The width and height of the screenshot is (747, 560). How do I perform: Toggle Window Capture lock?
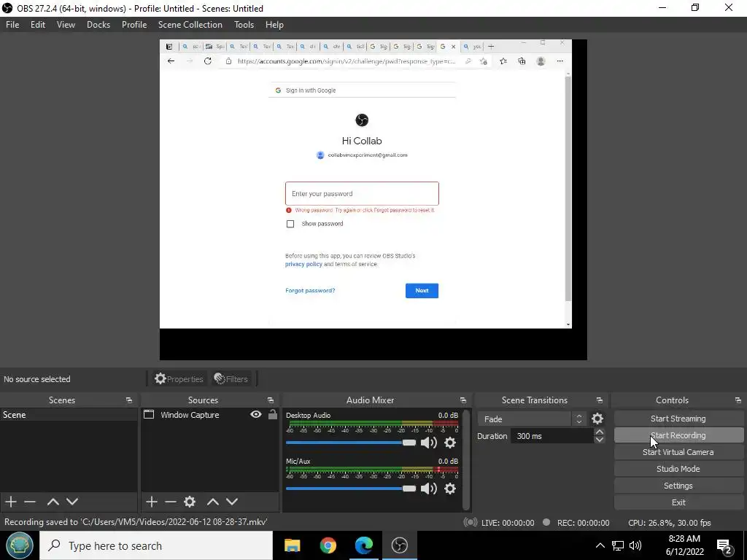pos(273,414)
